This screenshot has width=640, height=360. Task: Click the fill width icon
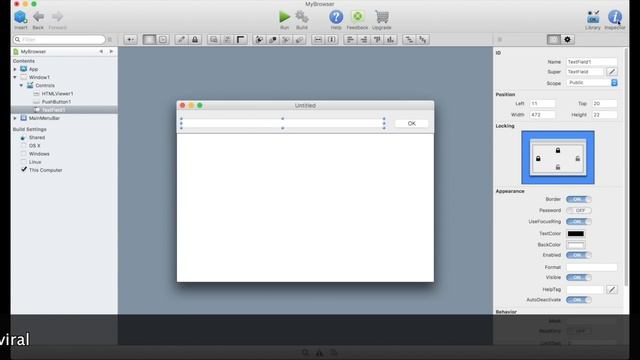click(318, 40)
